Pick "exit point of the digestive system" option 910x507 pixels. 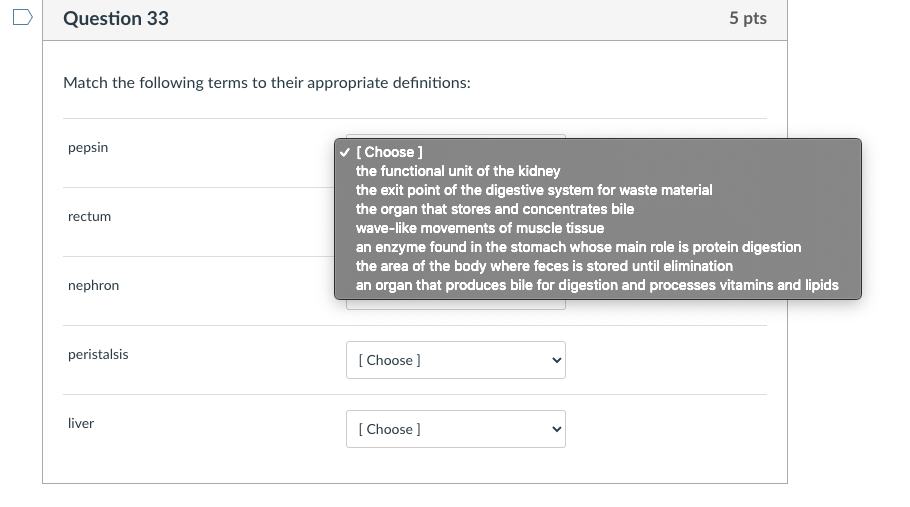pyautogui.click(x=534, y=190)
